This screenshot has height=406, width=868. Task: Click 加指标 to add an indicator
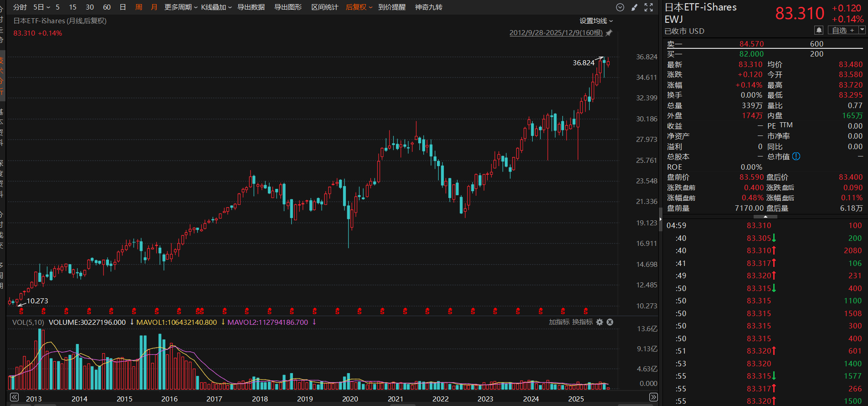click(x=559, y=322)
